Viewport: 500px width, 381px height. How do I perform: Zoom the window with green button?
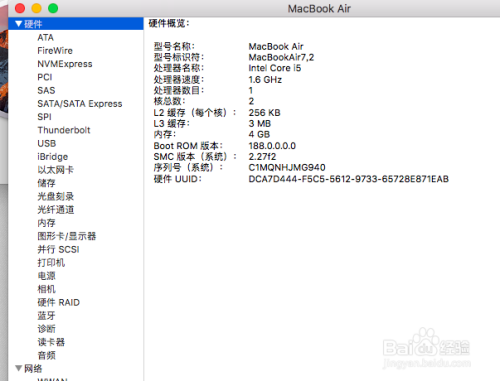[53, 8]
